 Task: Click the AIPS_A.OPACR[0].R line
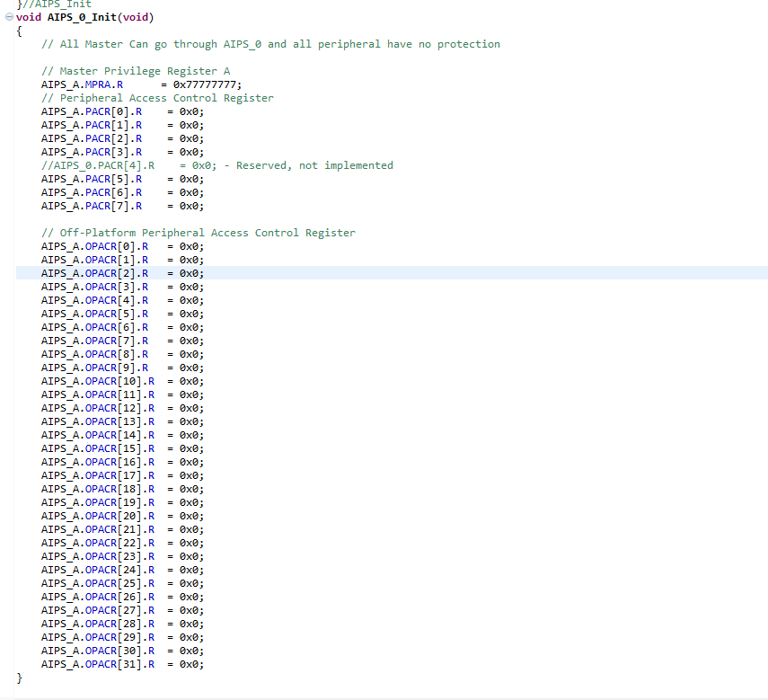point(122,246)
